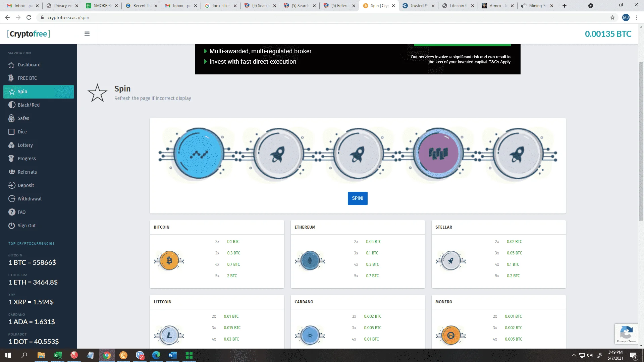Switch to the Litecoin browser tab
Screen dimensions: 644x362
pos(458,6)
